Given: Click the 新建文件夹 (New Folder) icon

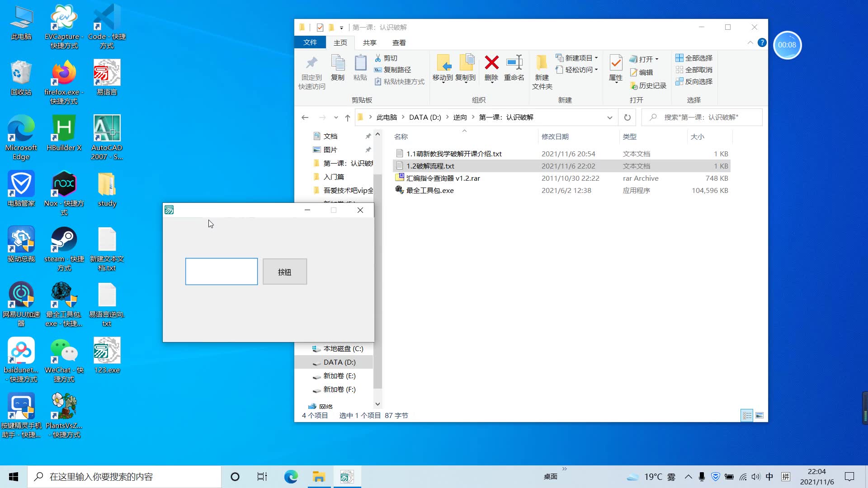Looking at the screenshot, I should click(541, 71).
